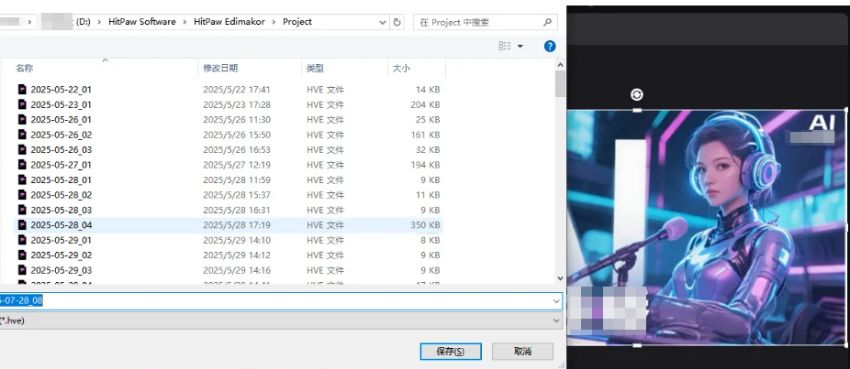
Task: Select file 2025-05-29_01
Action: (61, 240)
